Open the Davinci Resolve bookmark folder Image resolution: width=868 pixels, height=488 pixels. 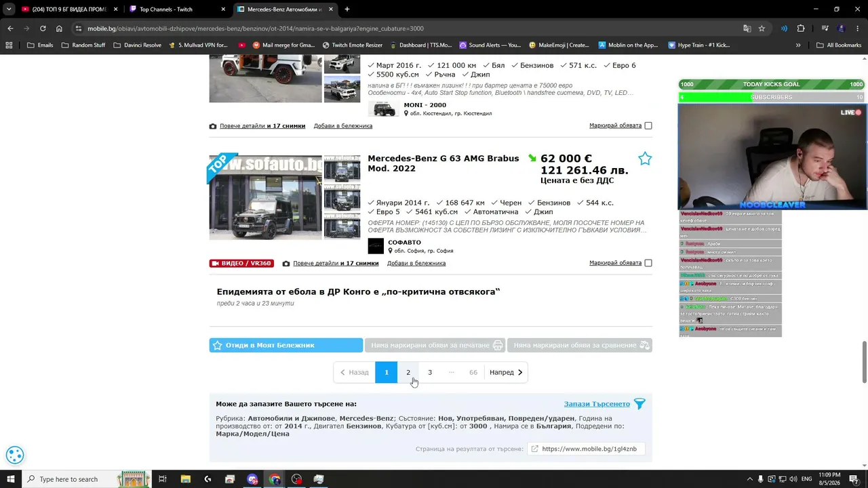[138, 45]
